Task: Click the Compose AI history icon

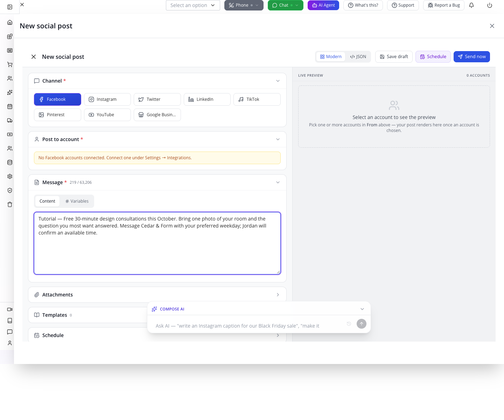Action: (349, 324)
